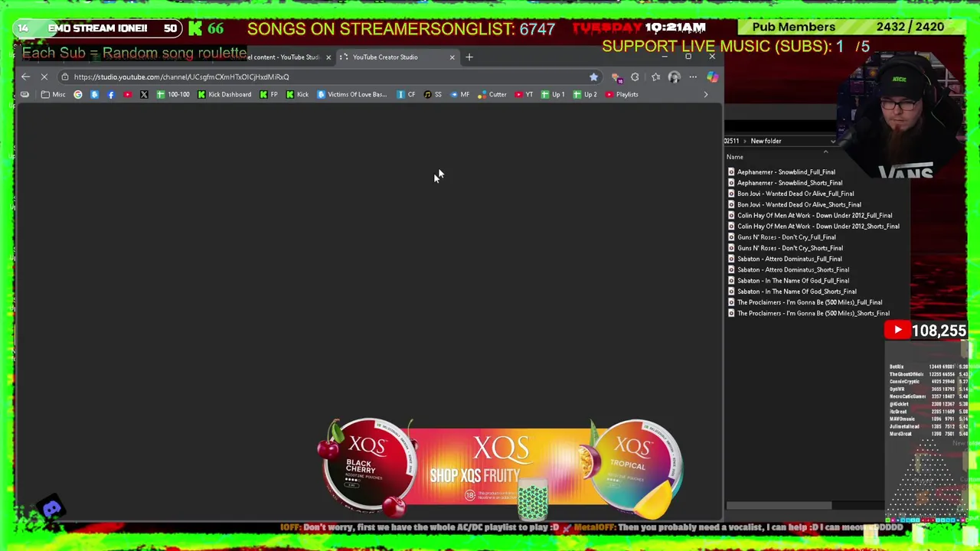Image resolution: width=980 pixels, height=551 pixels.
Task: Select Bon Jovi - Wanted Dead Or Alive_Shorts_Final
Action: coord(794,204)
